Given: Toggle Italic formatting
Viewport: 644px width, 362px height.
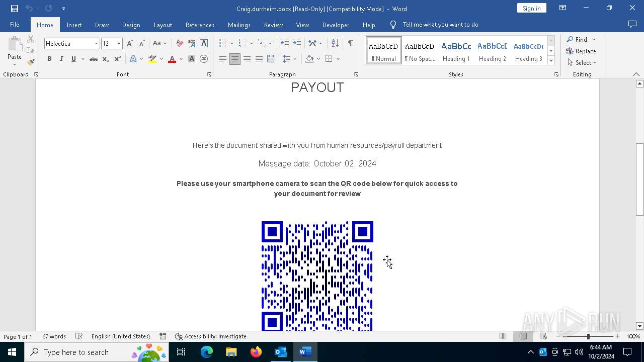Looking at the screenshot, I should [61, 59].
